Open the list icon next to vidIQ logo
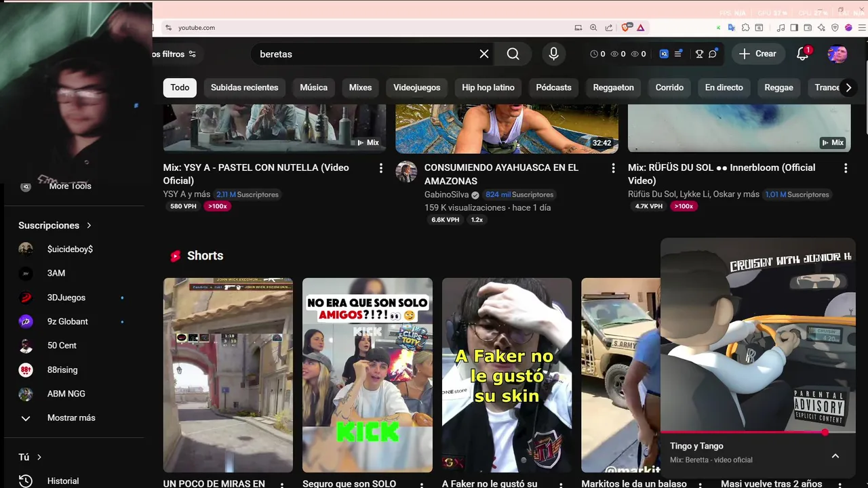The image size is (868, 488). tap(677, 54)
